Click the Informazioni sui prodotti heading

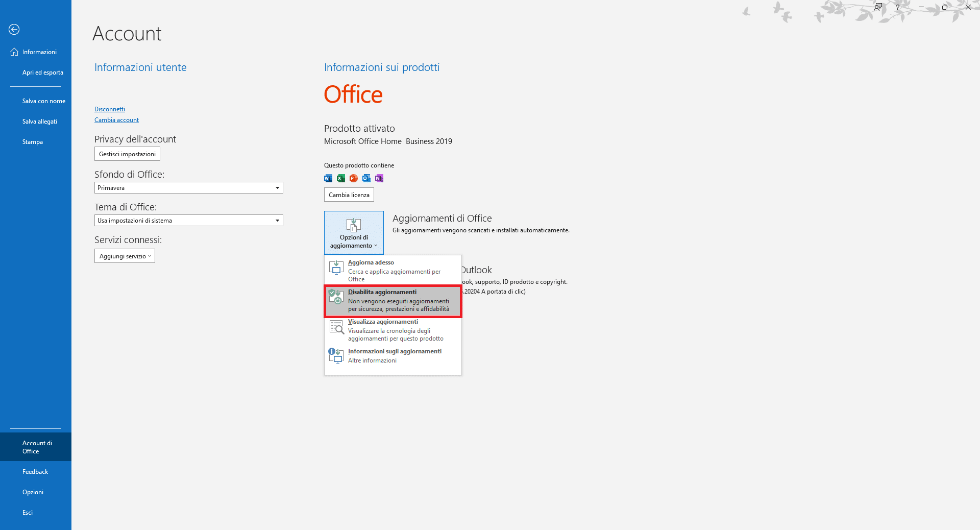(382, 67)
